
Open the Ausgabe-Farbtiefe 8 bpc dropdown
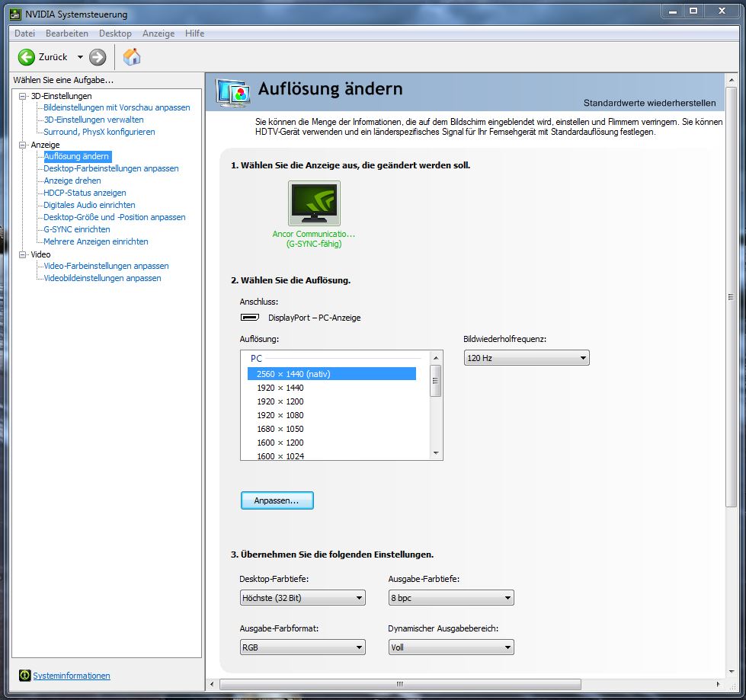pos(451,598)
